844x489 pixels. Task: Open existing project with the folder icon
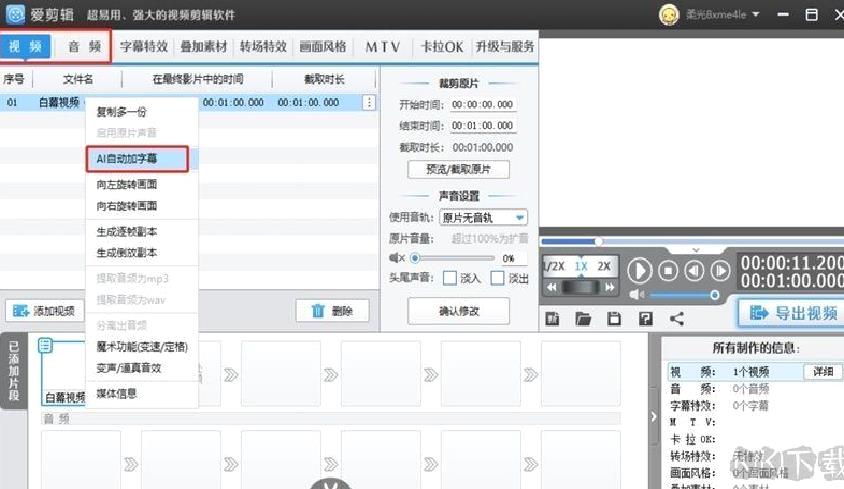click(583, 319)
